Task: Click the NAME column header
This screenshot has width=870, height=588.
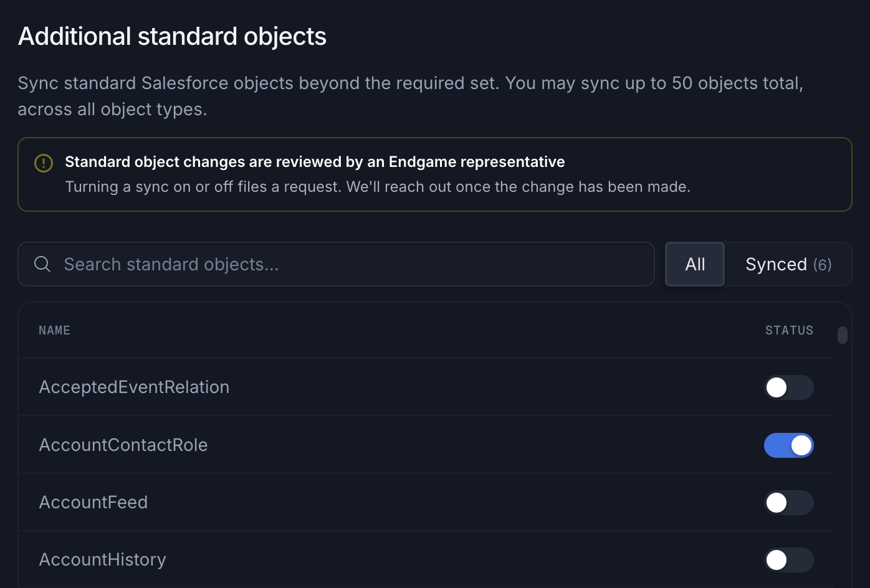Action: click(x=54, y=330)
